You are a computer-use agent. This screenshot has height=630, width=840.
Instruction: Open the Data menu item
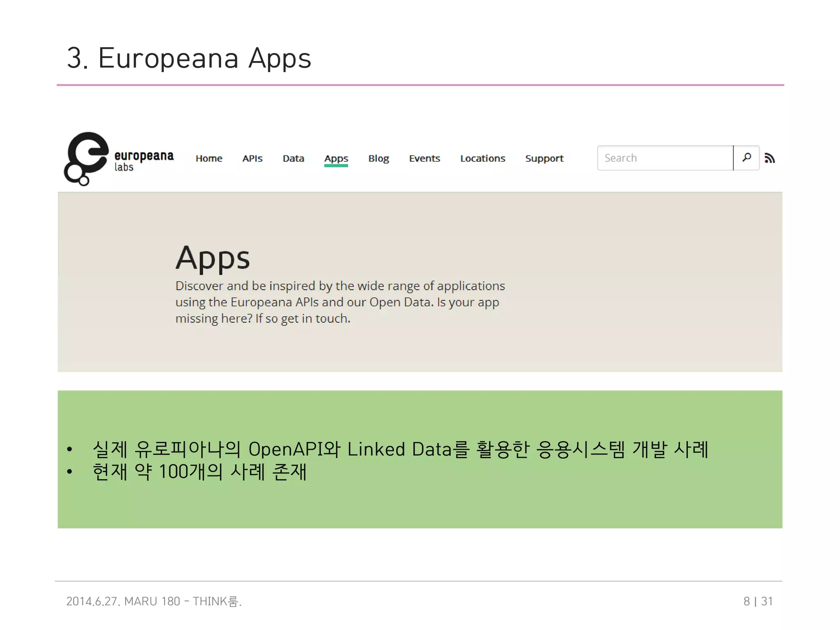coord(293,158)
